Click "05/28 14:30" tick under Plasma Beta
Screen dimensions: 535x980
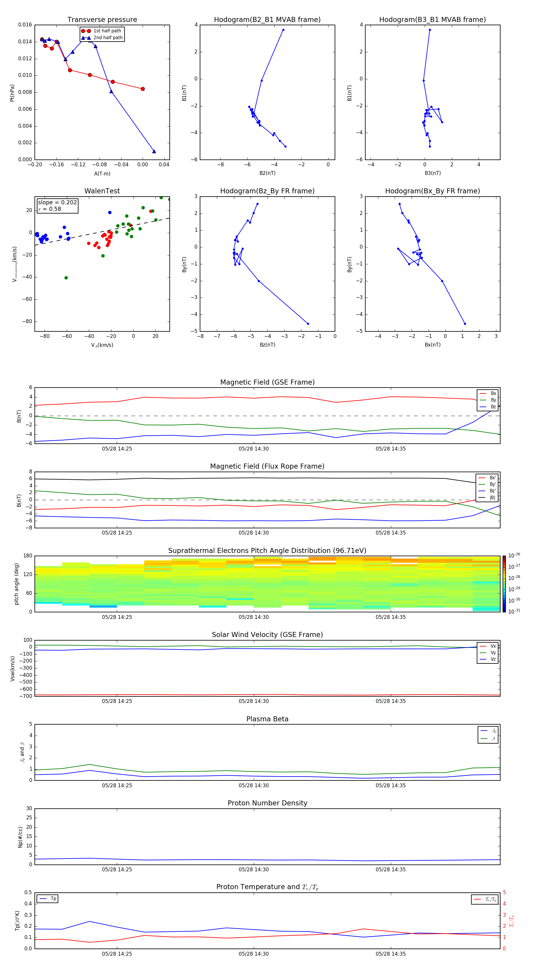point(254,785)
